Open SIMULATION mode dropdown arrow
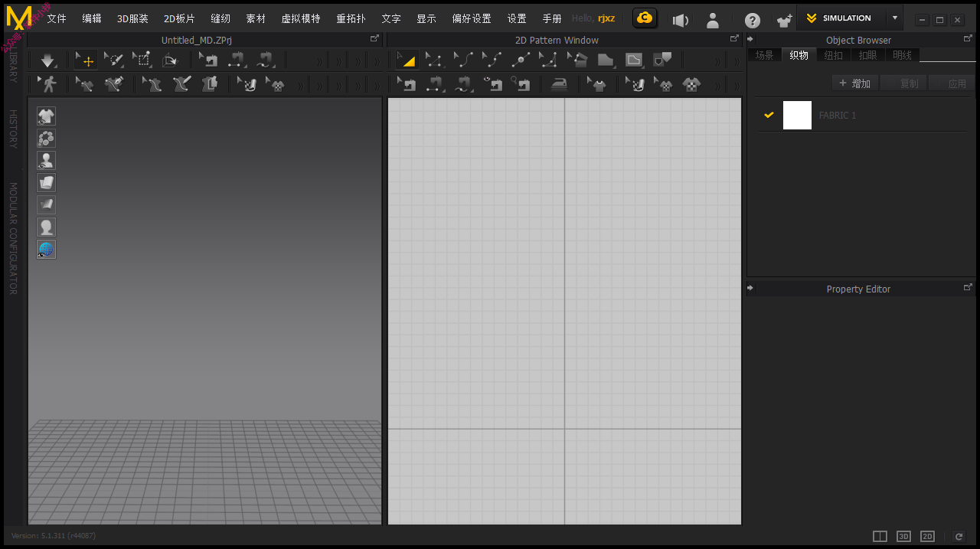980x549 pixels. 895,18
